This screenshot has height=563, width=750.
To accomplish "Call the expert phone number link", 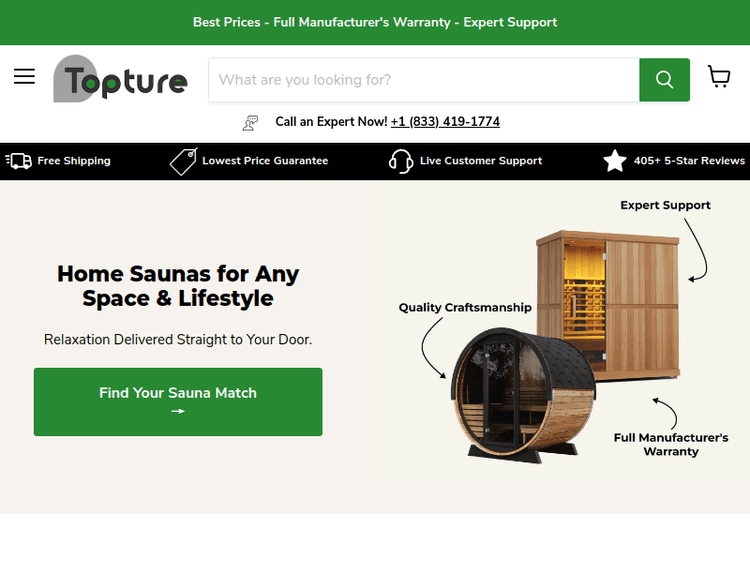I will coord(445,122).
